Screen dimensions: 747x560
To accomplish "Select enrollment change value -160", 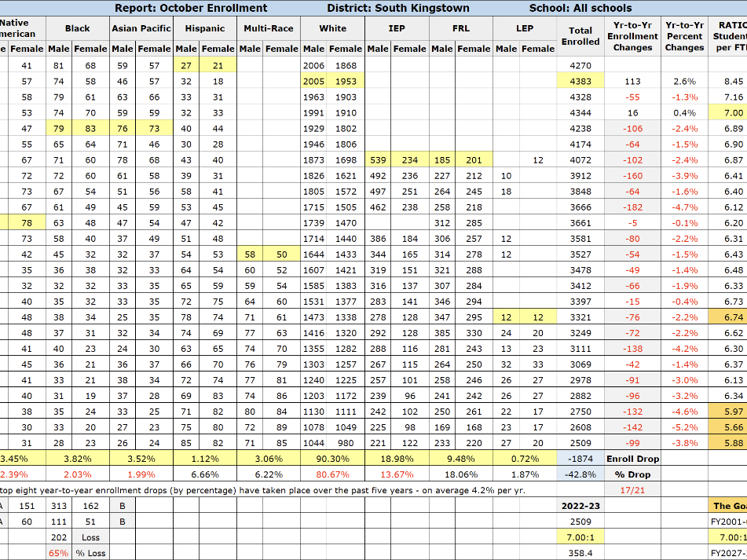I will tap(632, 176).
